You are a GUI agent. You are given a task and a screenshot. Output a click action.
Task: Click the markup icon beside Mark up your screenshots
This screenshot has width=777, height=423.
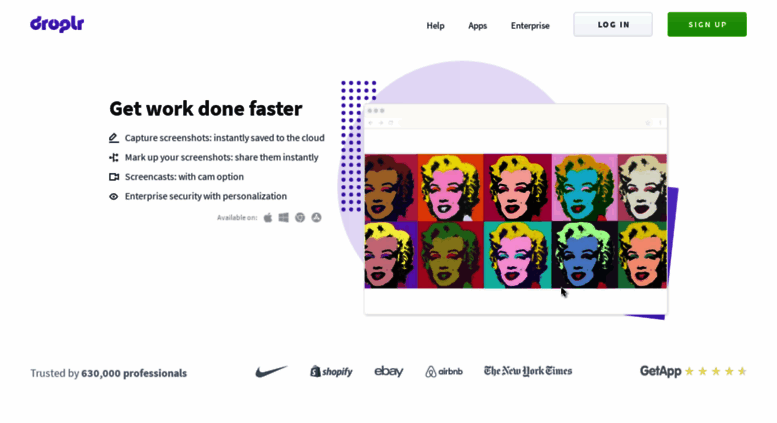click(113, 158)
